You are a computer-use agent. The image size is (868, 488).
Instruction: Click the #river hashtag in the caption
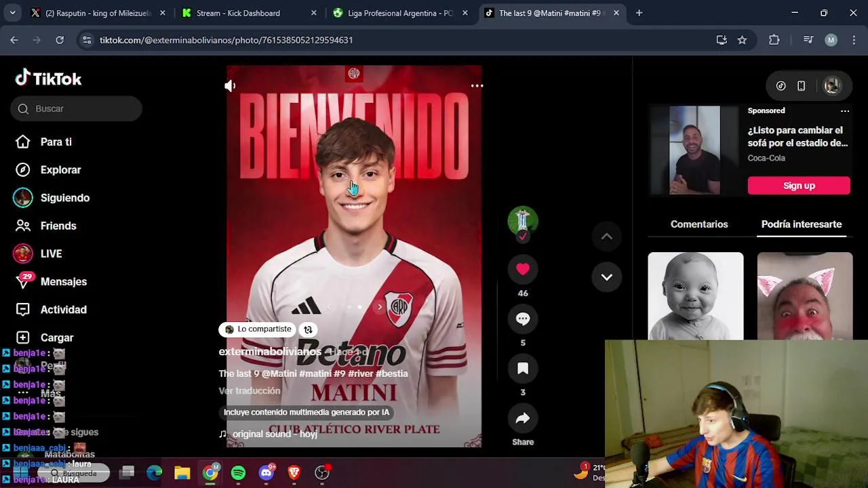[x=360, y=373]
